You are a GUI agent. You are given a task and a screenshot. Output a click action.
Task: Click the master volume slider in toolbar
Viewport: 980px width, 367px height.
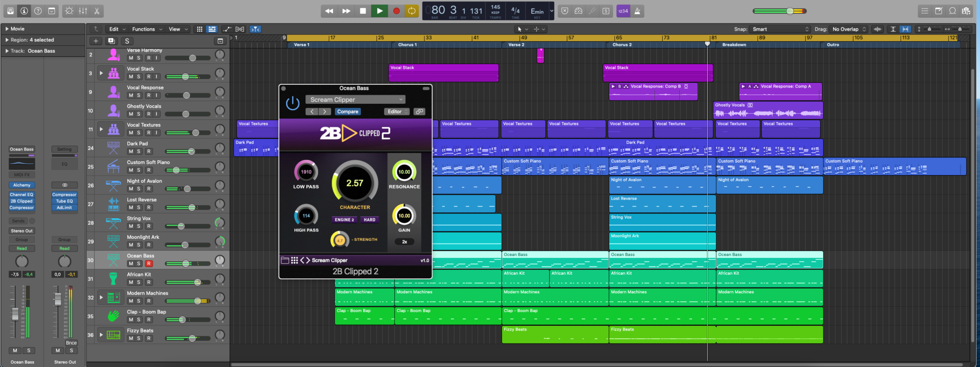click(780, 11)
